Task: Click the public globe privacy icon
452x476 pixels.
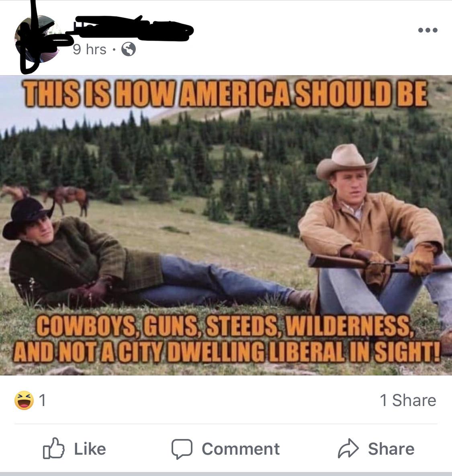Action: (129, 49)
